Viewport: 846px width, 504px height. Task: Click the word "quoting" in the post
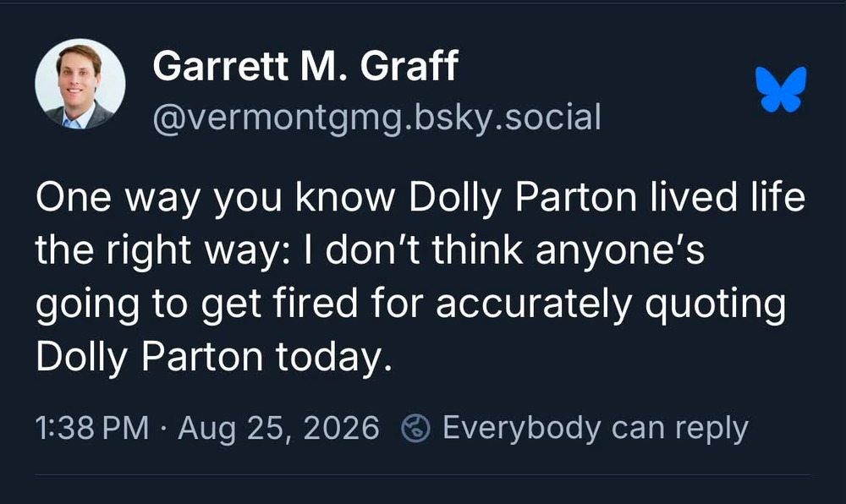[x=715, y=305]
